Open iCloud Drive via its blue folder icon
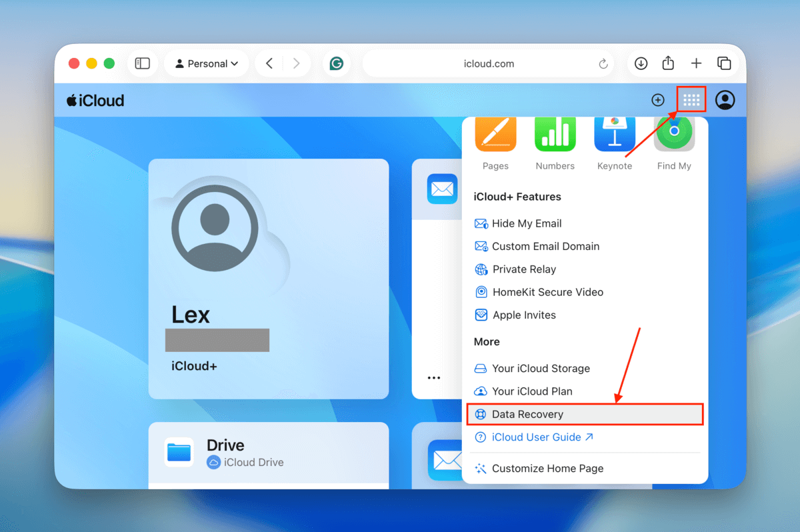This screenshot has height=532, width=800. pyautogui.click(x=179, y=451)
